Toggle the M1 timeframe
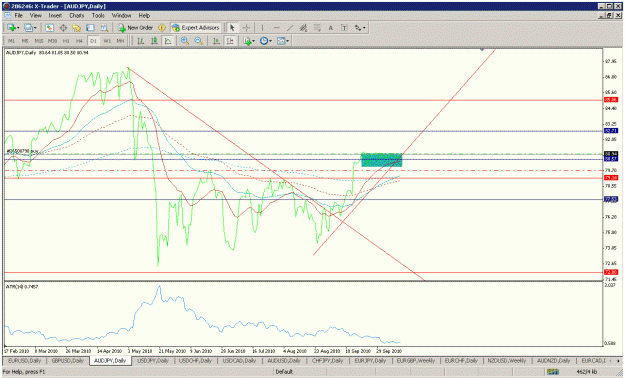Viewport: 625px width, 378px height. coord(11,41)
